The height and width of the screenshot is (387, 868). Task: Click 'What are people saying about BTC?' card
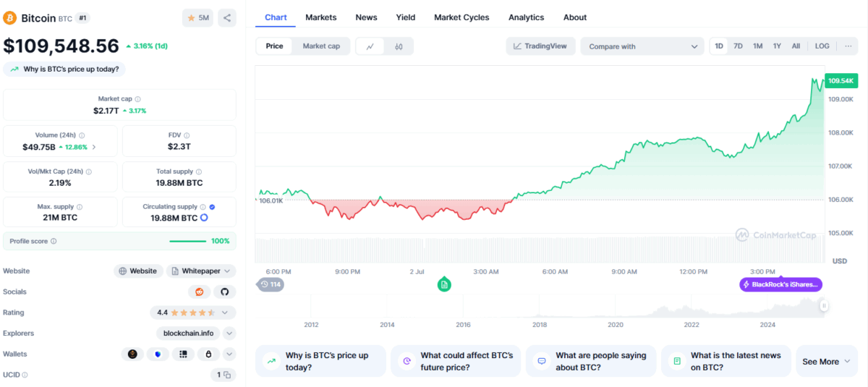[591, 361]
